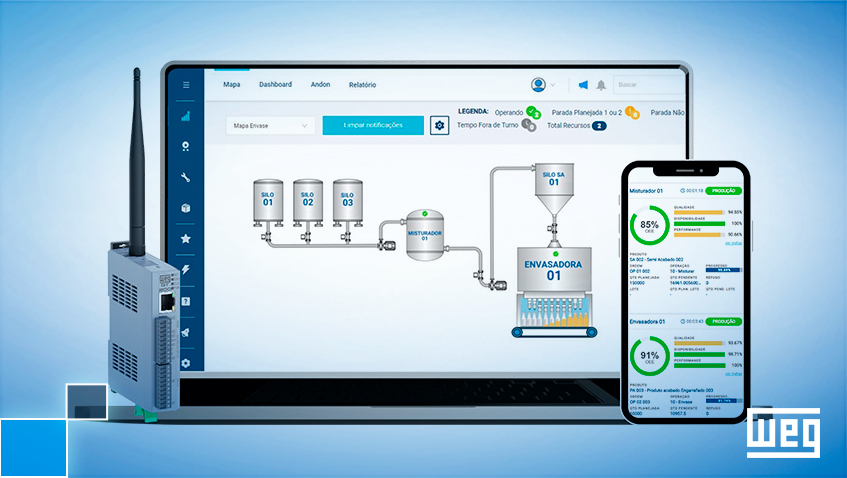Tap the Envasadora 01 card title on phone
The height and width of the screenshot is (478, 847).
(x=647, y=321)
